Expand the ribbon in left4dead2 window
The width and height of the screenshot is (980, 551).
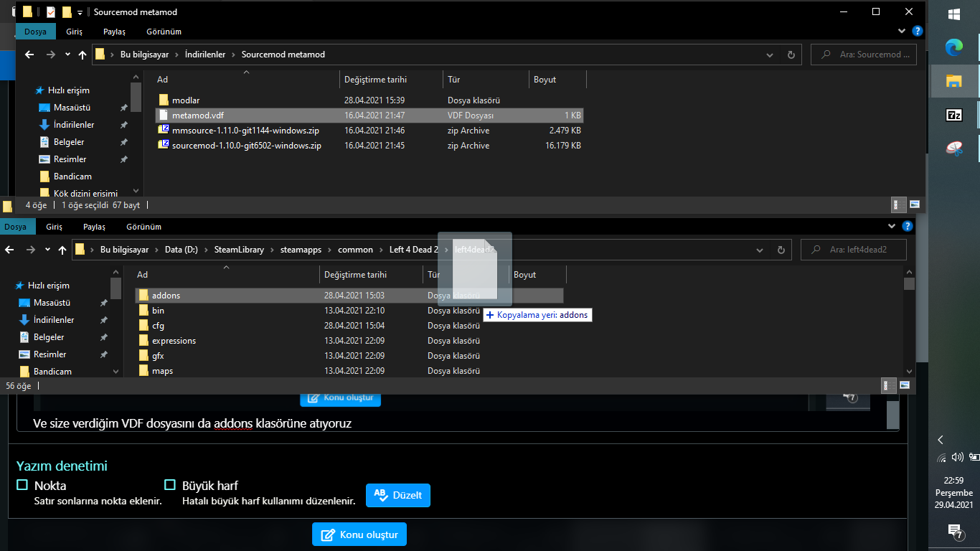(x=893, y=227)
